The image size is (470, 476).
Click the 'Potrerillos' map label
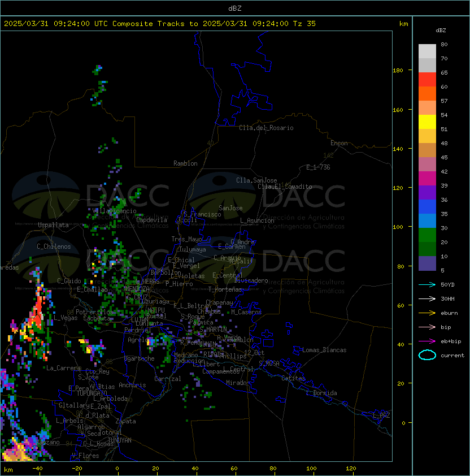pos(94,312)
